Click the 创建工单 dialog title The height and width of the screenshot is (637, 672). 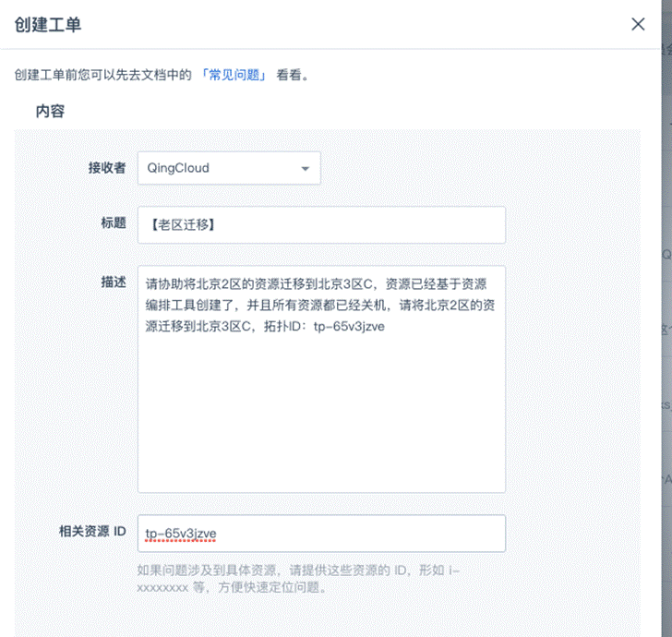pyautogui.click(x=48, y=25)
